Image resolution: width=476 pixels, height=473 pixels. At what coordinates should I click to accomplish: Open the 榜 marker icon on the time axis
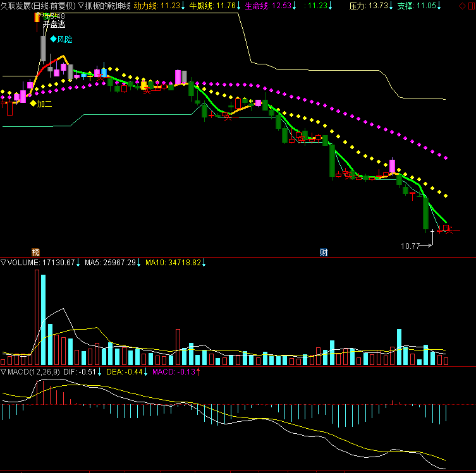(35, 252)
